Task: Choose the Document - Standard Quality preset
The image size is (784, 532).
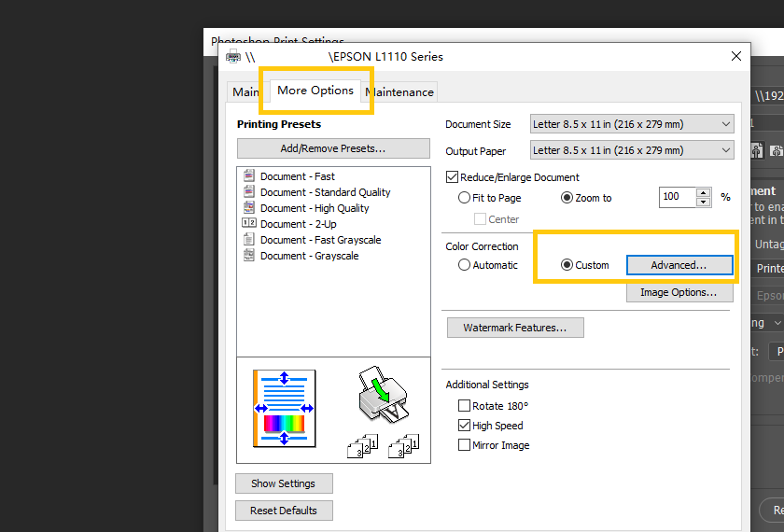Action: [x=325, y=192]
